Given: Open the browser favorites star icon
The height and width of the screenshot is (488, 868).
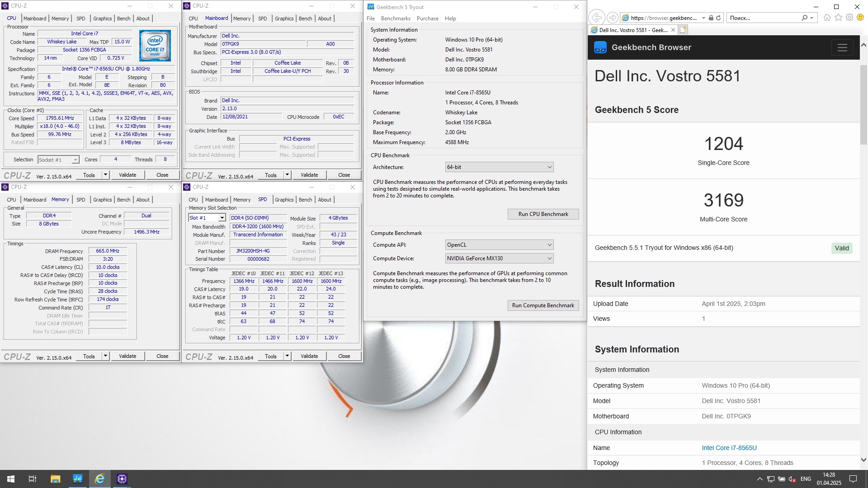Looking at the screenshot, I should point(838,18).
